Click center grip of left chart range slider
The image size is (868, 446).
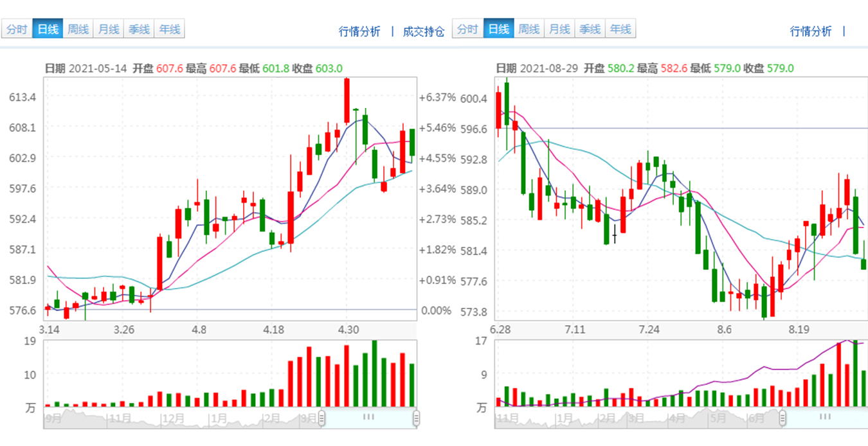point(368,417)
